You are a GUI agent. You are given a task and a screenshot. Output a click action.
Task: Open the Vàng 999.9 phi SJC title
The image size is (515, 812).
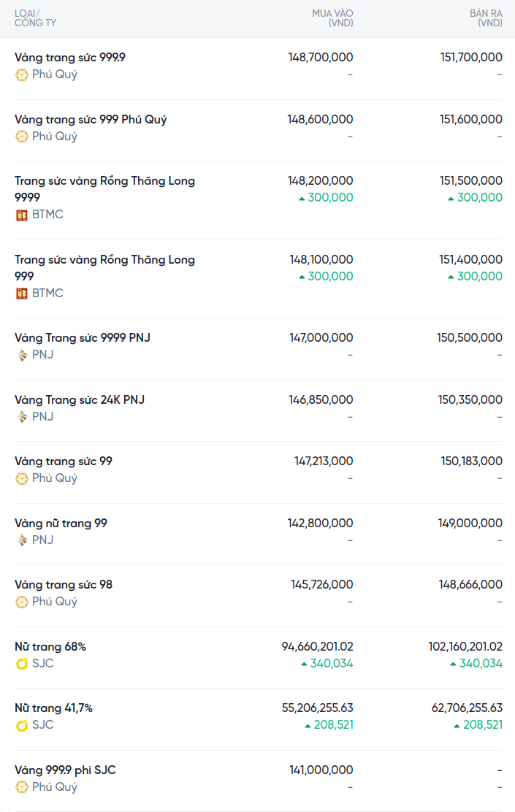point(65,770)
